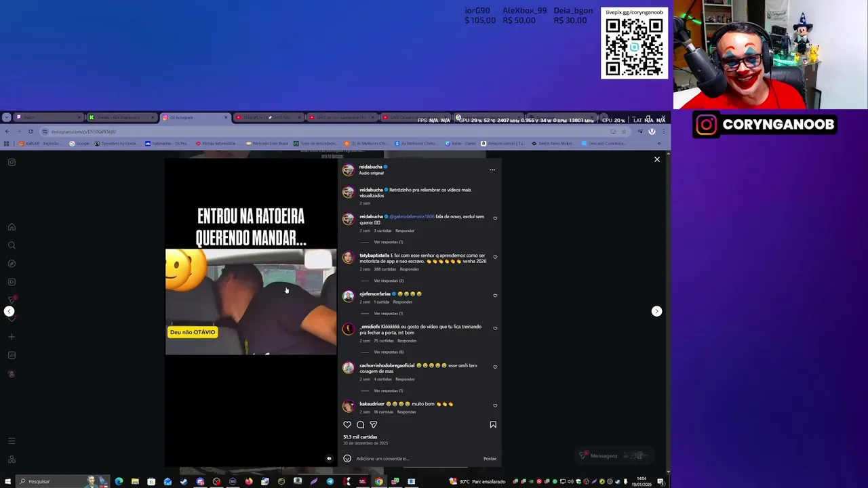Go back with browser back arrow

(x=7, y=131)
